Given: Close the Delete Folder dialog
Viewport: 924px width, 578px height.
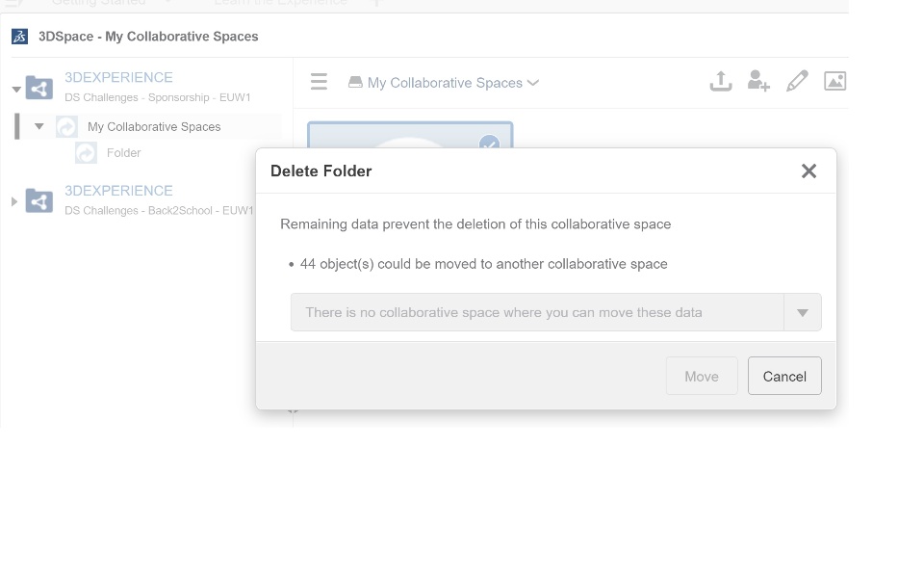Looking at the screenshot, I should [x=808, y=171].
